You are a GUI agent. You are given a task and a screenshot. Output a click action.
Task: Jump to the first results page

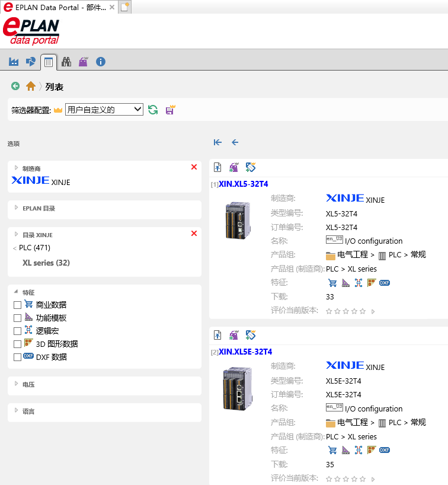[217, 142]
